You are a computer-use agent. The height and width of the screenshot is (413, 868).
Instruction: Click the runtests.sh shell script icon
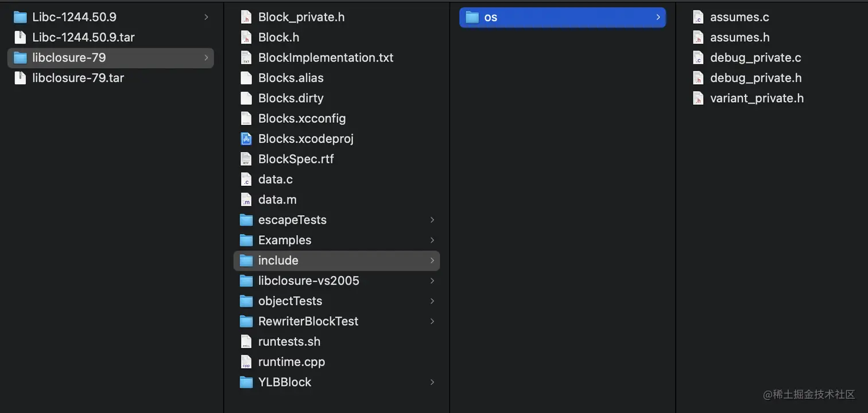(x=246, y=342)
